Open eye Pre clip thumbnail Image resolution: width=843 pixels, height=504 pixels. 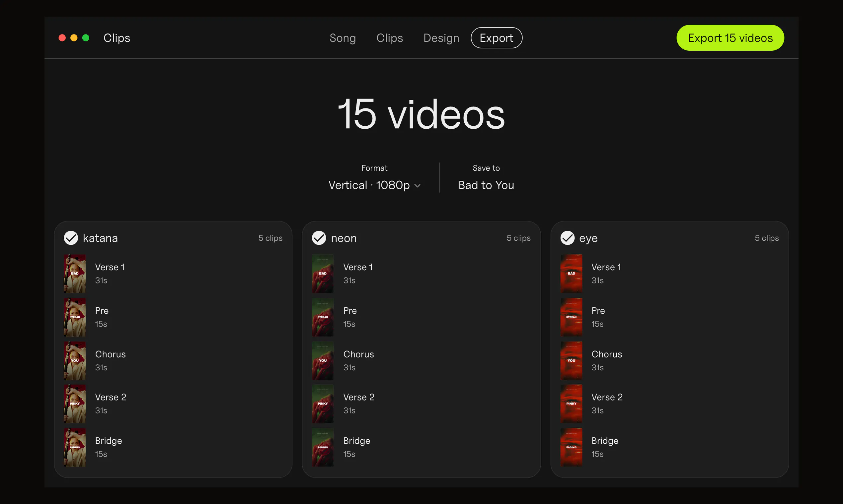coord(572,317)
